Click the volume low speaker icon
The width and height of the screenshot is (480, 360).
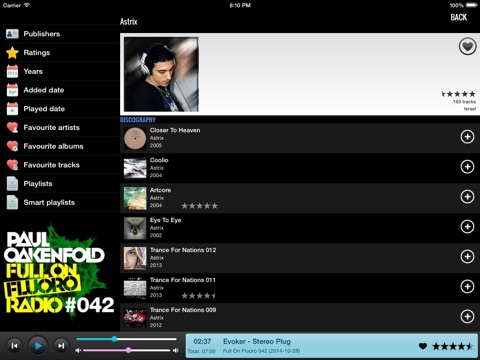pyautogui.click(x=78, y=350)
